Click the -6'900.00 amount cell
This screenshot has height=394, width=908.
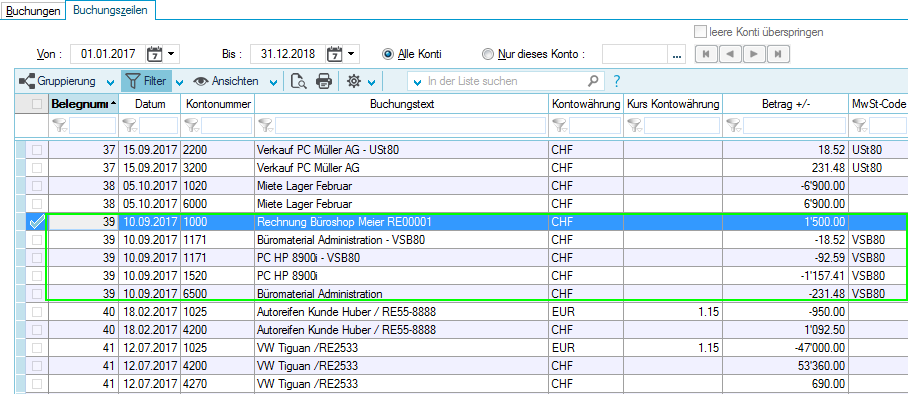point(786,186)
